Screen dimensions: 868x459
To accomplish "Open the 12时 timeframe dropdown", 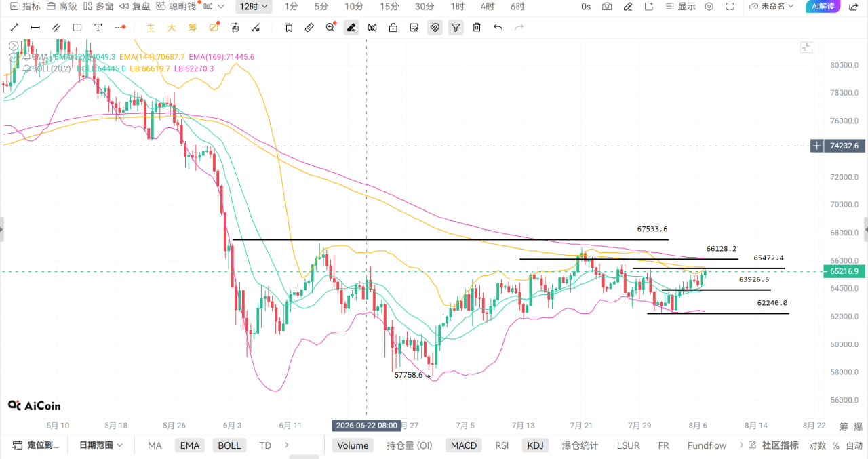I will 254,7.
